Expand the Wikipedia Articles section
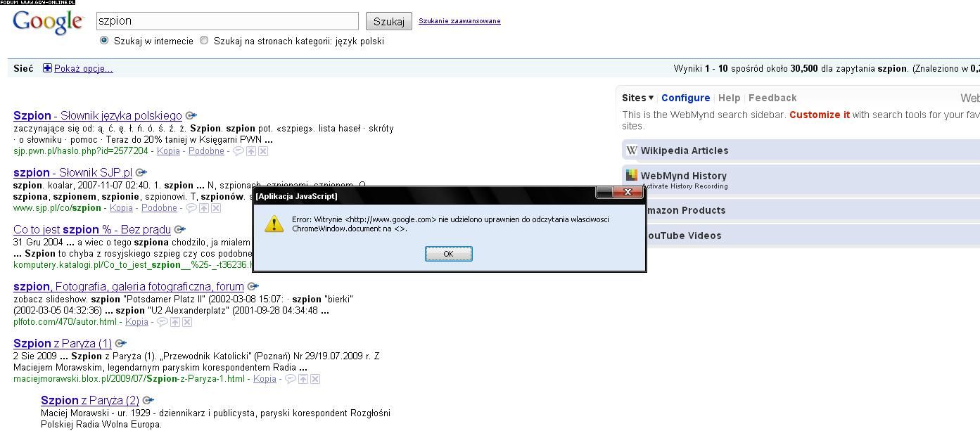Screen dimensions: 980x431 684,150
